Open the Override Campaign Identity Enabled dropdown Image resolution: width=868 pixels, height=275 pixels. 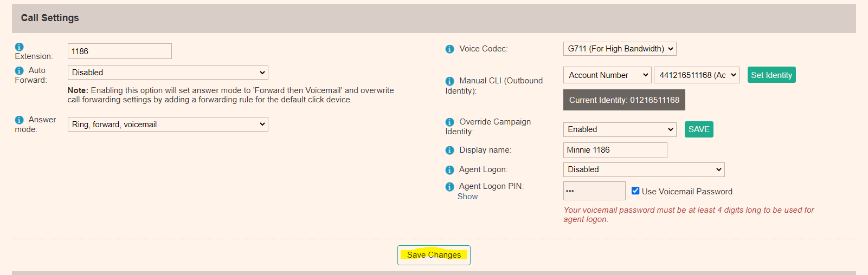(x=620, y=129)
